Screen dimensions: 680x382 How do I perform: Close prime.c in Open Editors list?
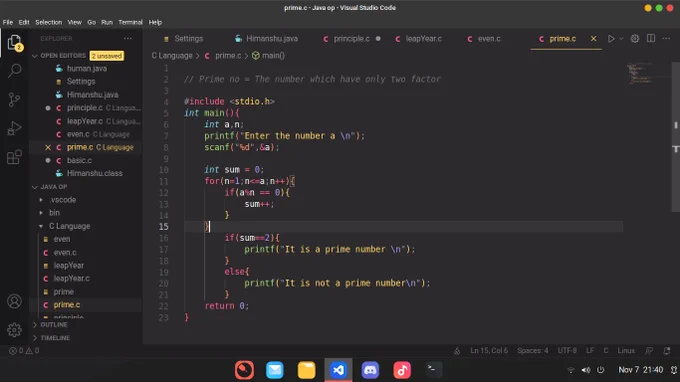coord(48,147)
